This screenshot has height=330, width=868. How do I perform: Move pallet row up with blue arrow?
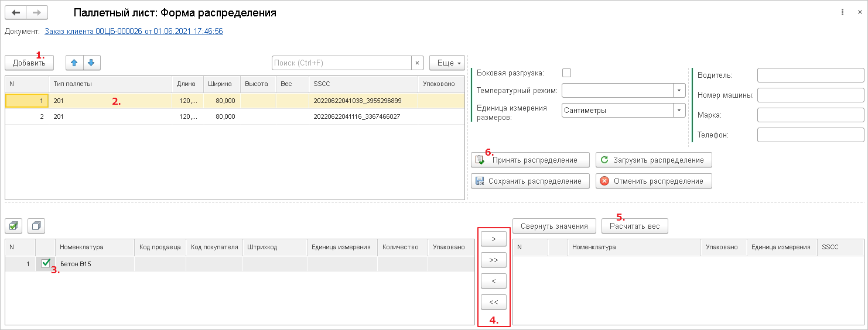(74, 63)
